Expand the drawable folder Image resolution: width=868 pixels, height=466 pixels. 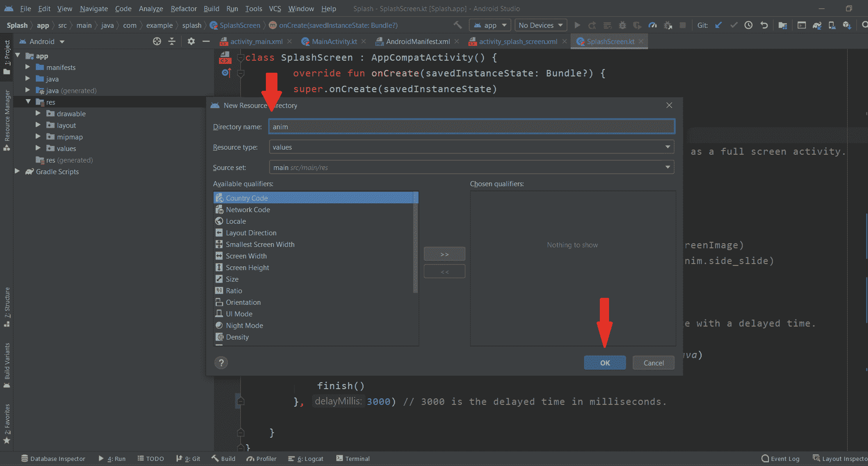pyautogui.click(x=38, y=113)
